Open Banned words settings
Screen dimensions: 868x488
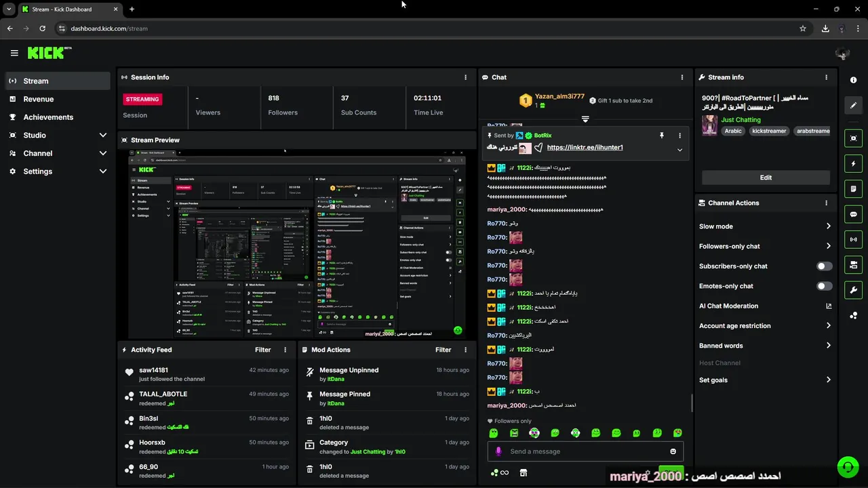pos(765,346)
